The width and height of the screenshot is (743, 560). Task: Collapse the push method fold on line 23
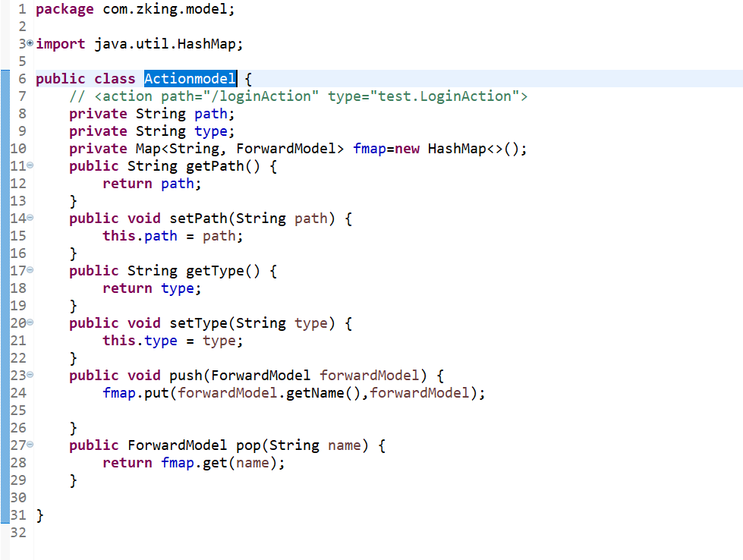point(30,375)
